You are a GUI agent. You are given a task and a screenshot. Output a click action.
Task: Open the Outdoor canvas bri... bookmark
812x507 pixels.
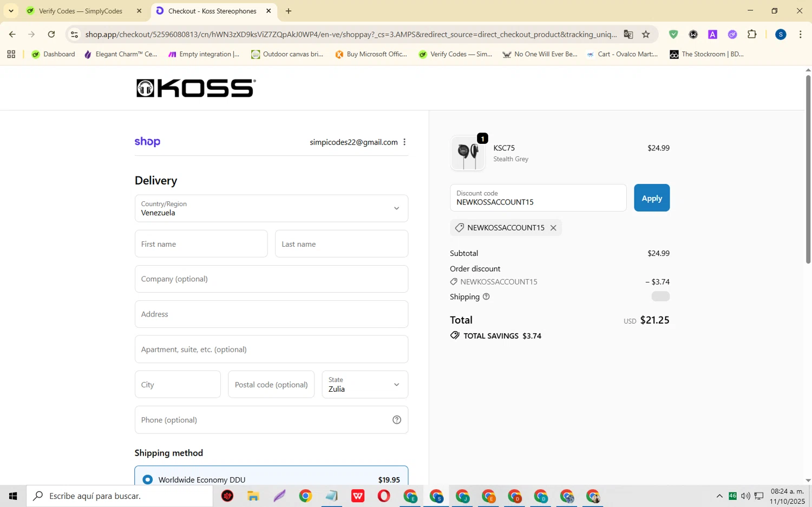(287, 54)
